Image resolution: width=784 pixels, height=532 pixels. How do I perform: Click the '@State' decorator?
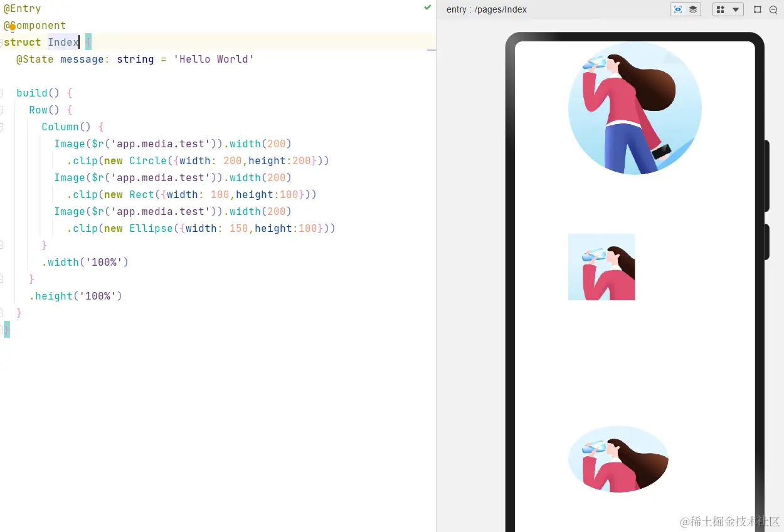point(35,60)
